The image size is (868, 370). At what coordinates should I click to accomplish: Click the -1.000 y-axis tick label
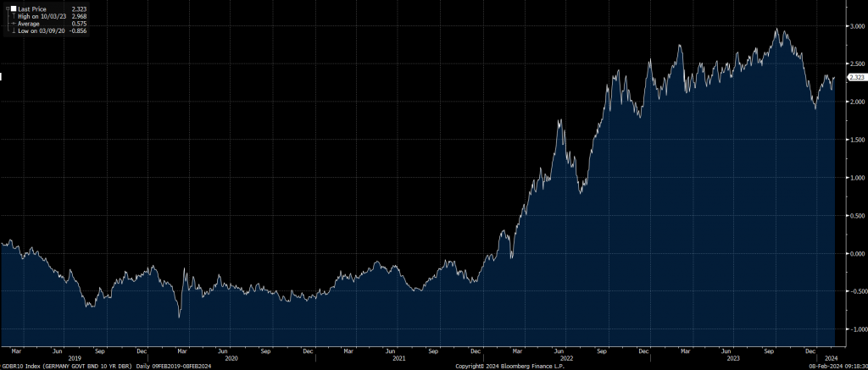click(x=854, y=329)
